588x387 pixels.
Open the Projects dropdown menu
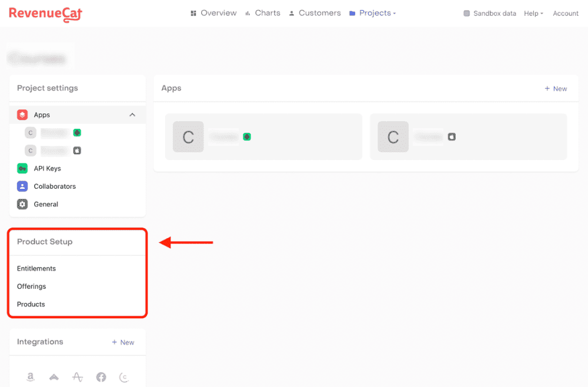click(x=372, y=13)
